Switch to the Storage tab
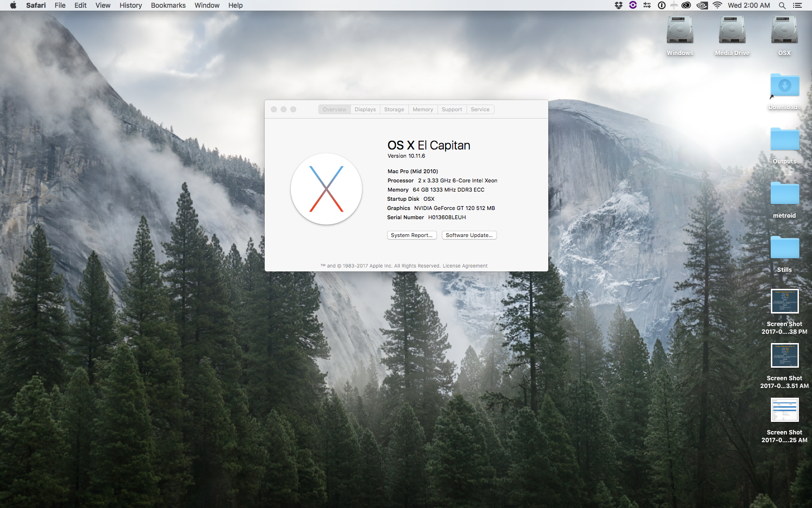Screen dimensions: 812x508 (394, 109)
